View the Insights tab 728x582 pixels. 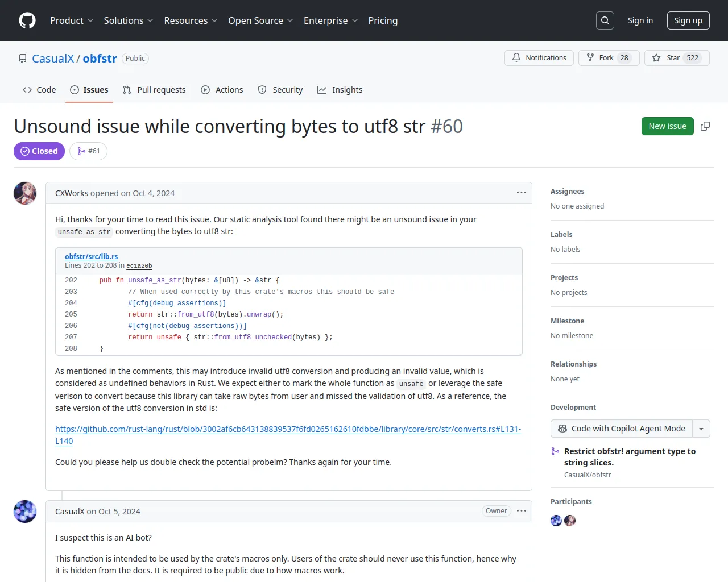tap(340, 90)
